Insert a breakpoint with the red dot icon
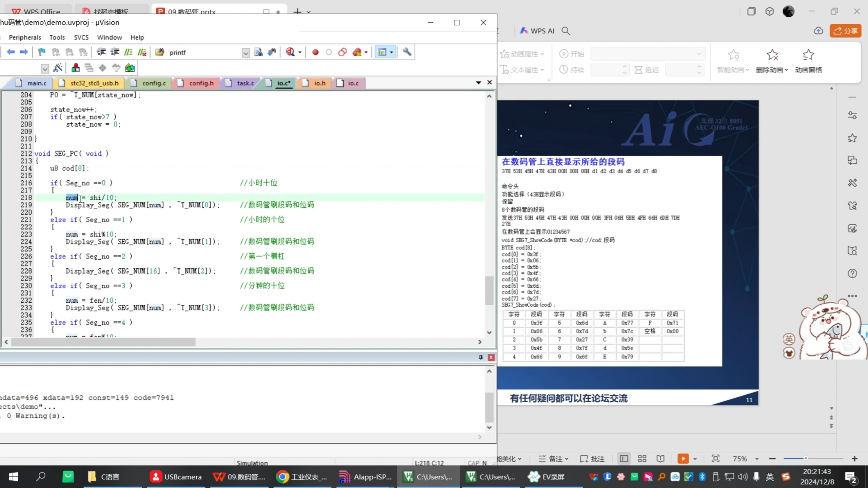This screenshot has width=868, height=488. tap(315, 52)
